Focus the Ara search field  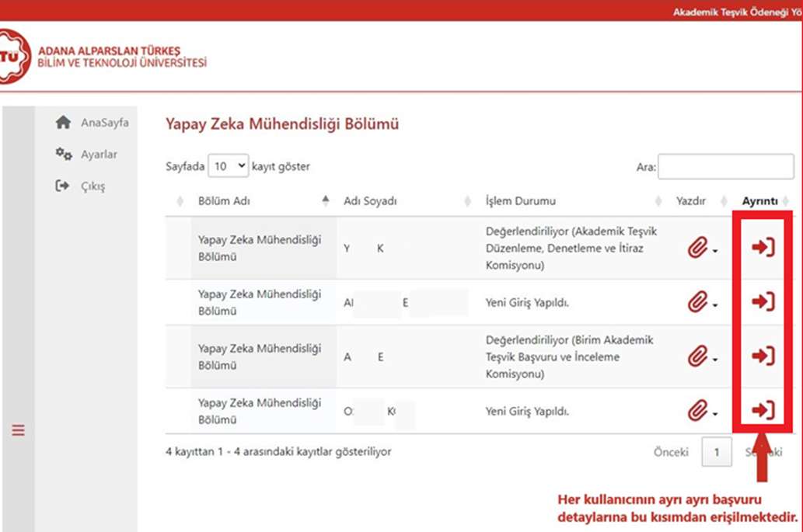[726, 167]
